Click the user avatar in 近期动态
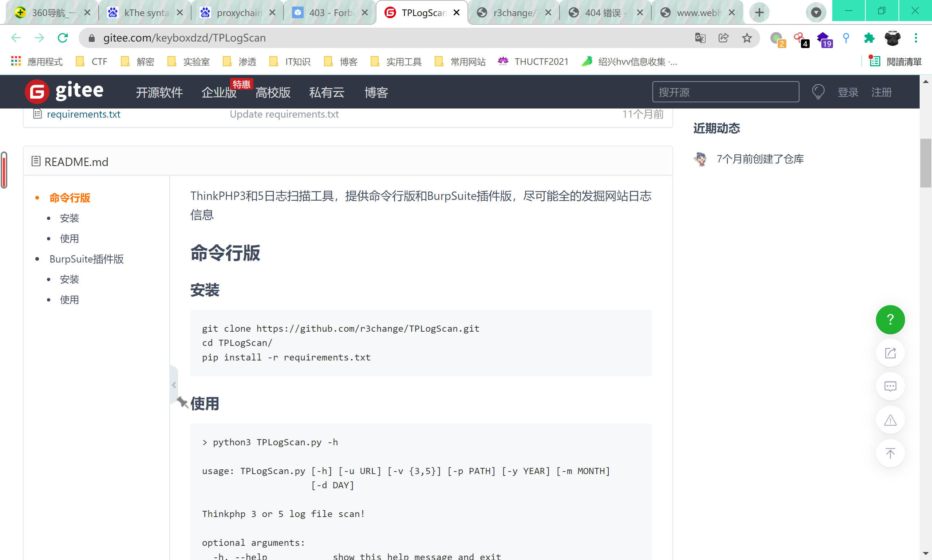The width and height of the screenshot is (932, 560). coord(701,159)
